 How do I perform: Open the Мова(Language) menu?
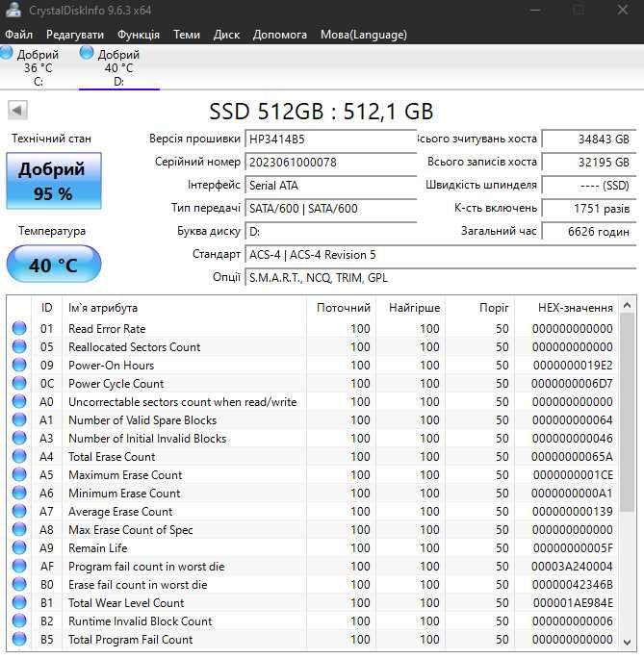364,35
